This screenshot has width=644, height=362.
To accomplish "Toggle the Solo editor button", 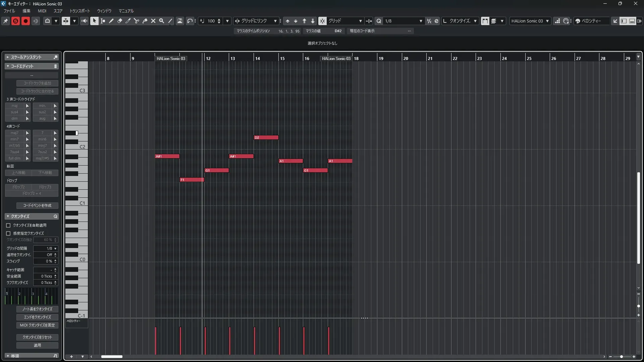I will pos(15,21).
